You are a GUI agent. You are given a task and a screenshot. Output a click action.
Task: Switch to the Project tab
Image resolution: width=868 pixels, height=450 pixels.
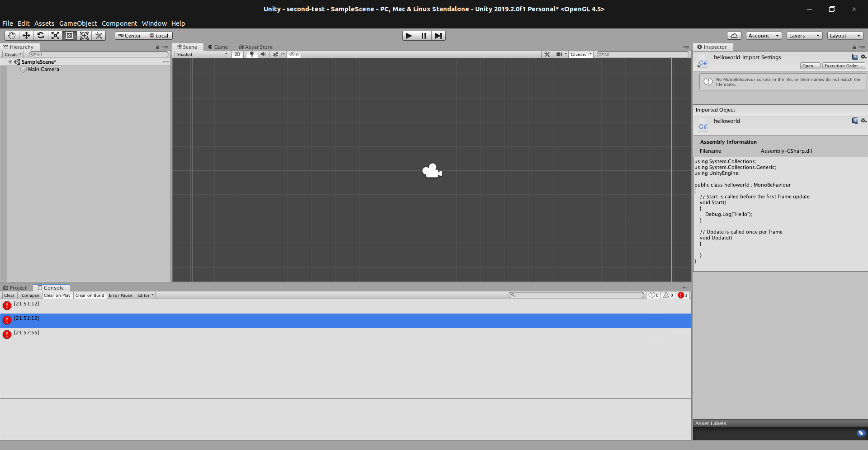pyautogui.click(x=15, y=288)
